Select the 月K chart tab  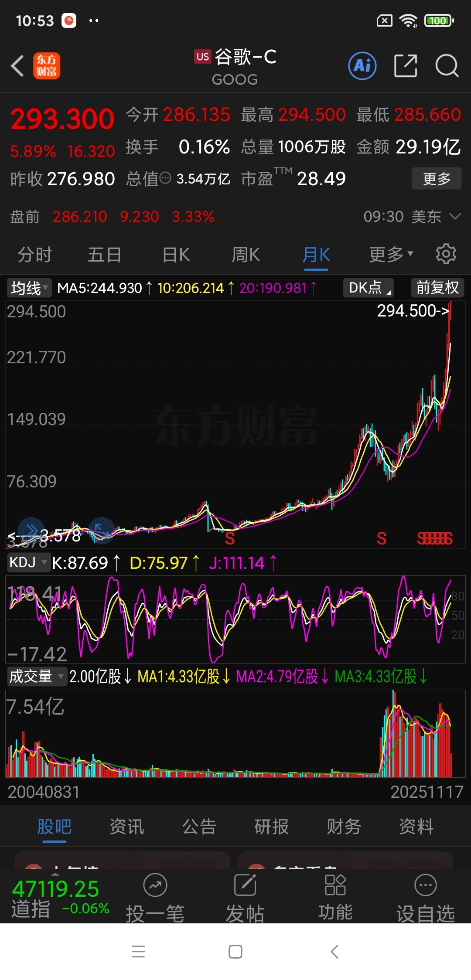tap(316, 255)
